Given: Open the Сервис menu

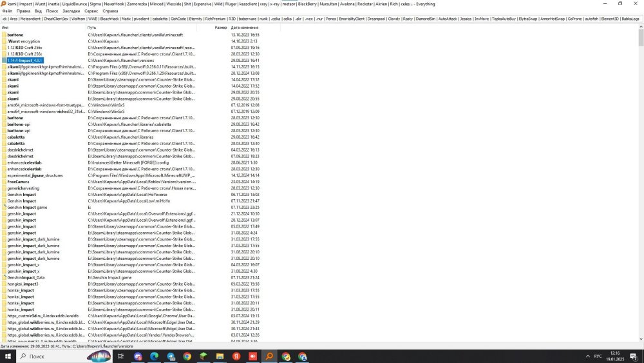Looking at the screenshot, I should tap(91, 11).
